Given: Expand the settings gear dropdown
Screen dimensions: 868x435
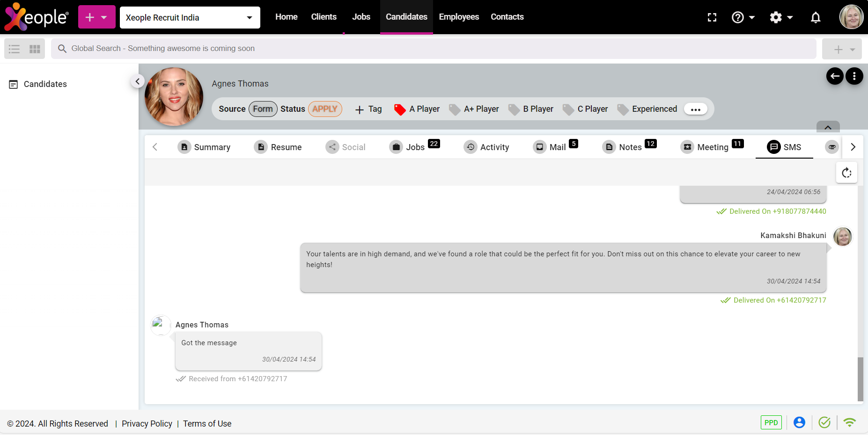Looking at the screenshot, I should coord(781,17).
